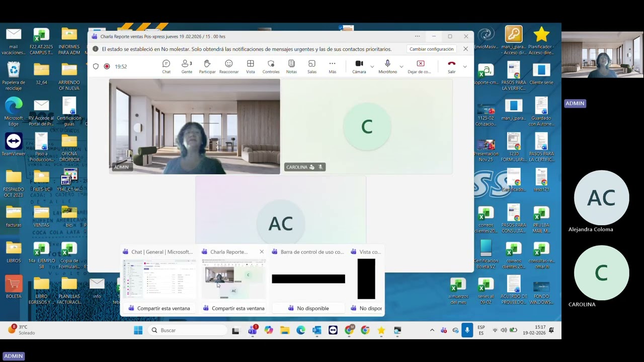Open Outlook from the taskbar
This screenshot has width=644, height=362.
(x=317, y=330)
